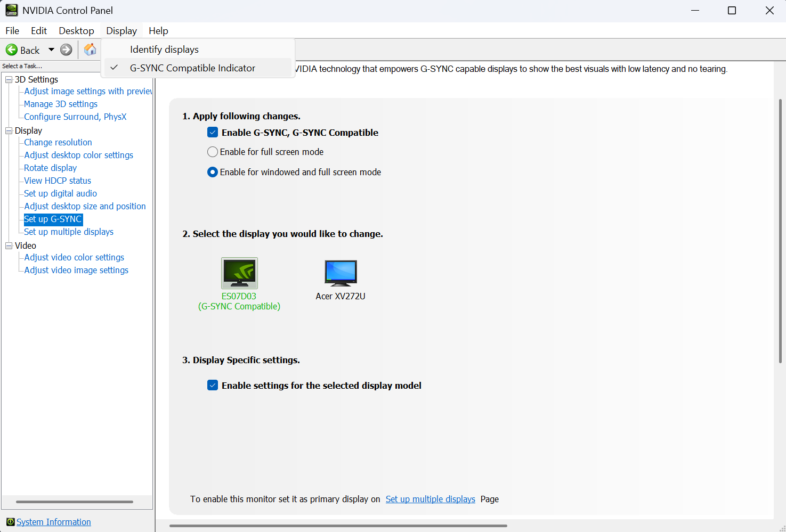Click the green Back arrow icon

point(11,50)
